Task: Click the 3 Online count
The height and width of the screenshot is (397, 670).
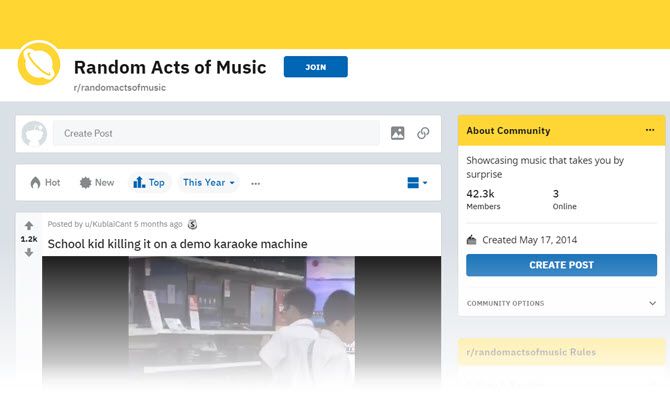Action: pos(564,200)
